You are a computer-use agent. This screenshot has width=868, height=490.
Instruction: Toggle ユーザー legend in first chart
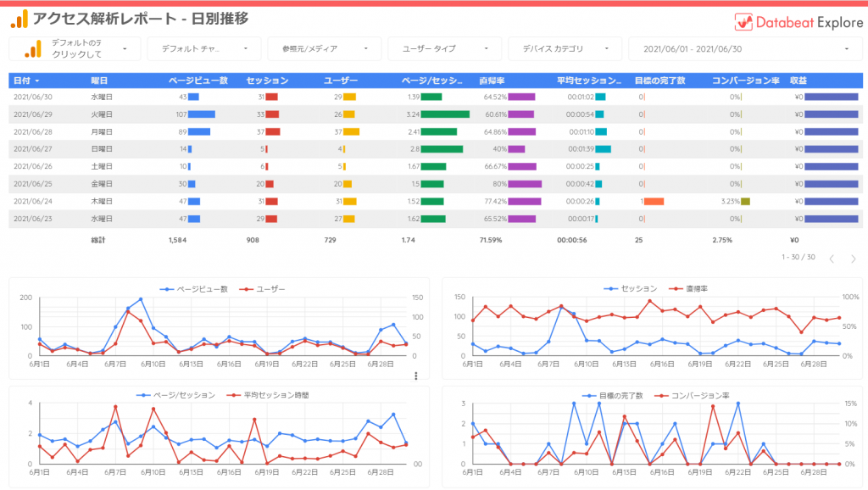coord(263,289)
